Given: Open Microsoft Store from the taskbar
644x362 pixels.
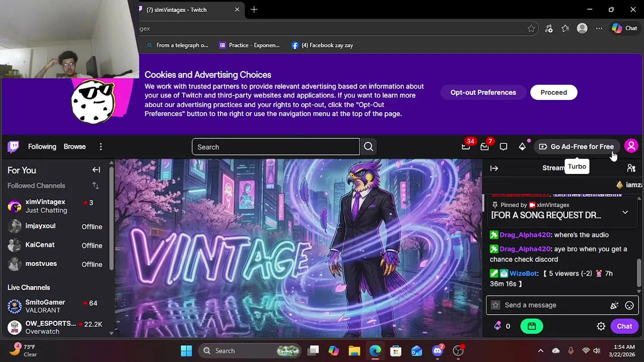Looking at the screenshot, I should pyautogui.click(x=396, y=351).
